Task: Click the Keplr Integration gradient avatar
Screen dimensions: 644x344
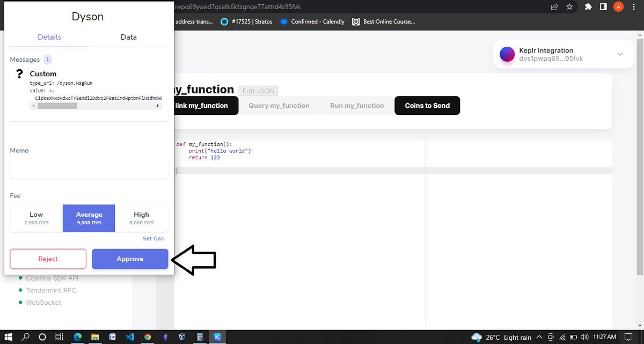Action: click(x=507, y=54)
